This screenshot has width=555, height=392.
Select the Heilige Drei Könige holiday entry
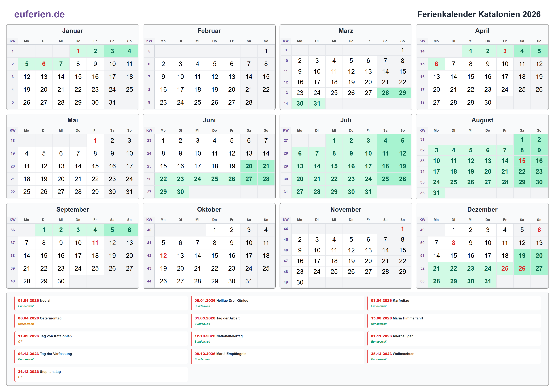277,303
